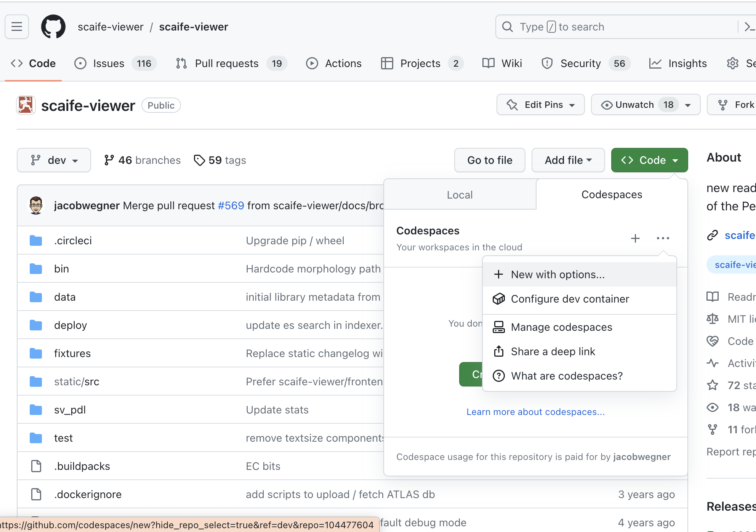Click the command palette icon in search
The image size is (756, 532).
tap(748, 27)
